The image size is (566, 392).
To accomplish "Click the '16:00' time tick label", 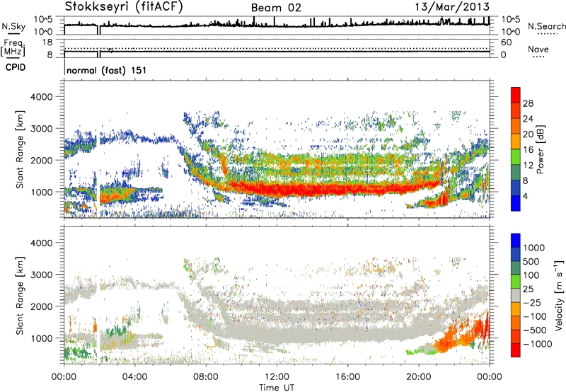I will 348,377.
